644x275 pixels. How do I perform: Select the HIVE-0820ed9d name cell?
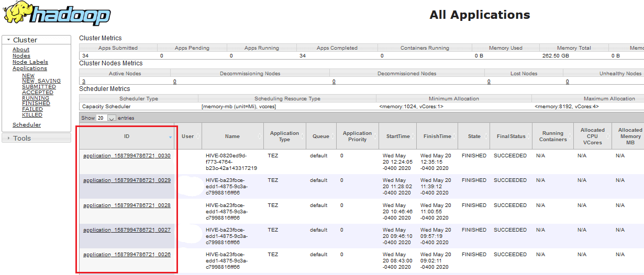click(231, 162)
